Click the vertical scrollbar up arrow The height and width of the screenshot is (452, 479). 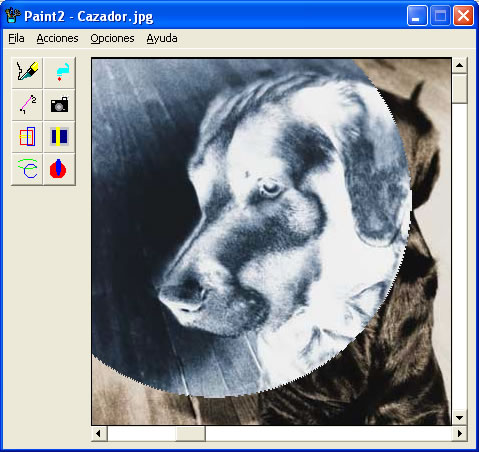pos(460,65)
